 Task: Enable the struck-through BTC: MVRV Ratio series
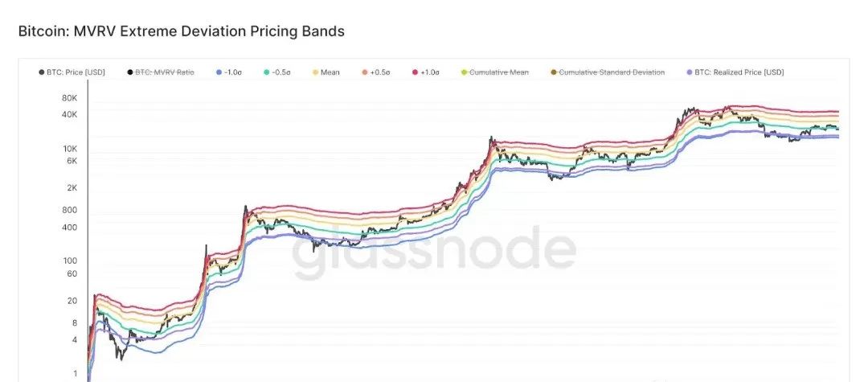(165, 72)
